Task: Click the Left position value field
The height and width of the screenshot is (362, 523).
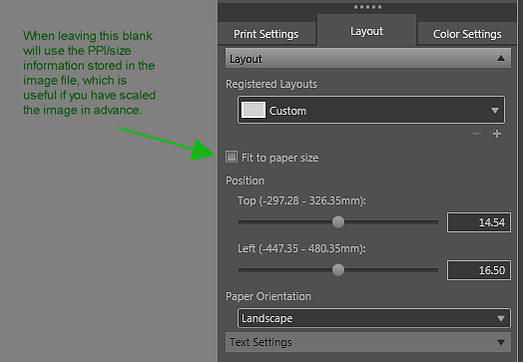Action: (479, 270)
